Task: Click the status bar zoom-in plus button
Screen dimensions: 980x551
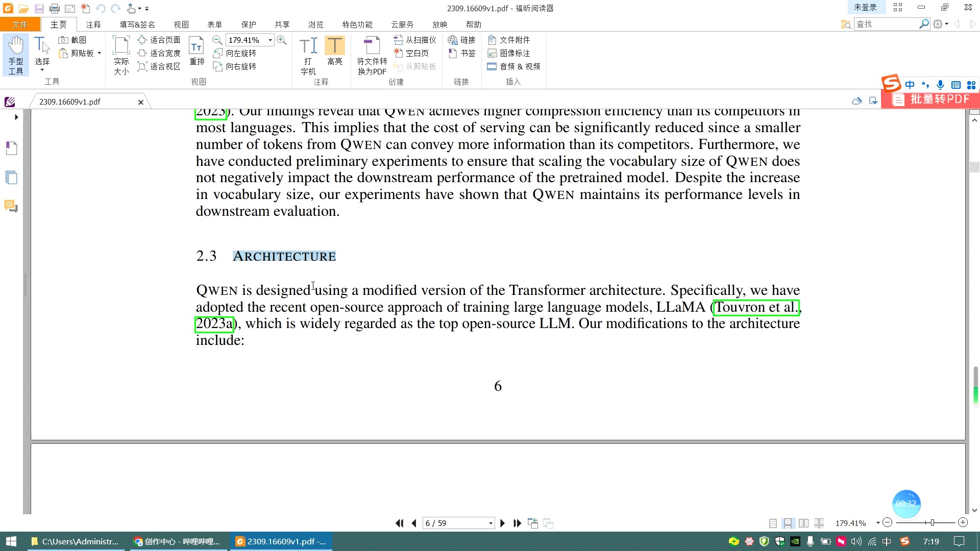Action: point(963,522)
